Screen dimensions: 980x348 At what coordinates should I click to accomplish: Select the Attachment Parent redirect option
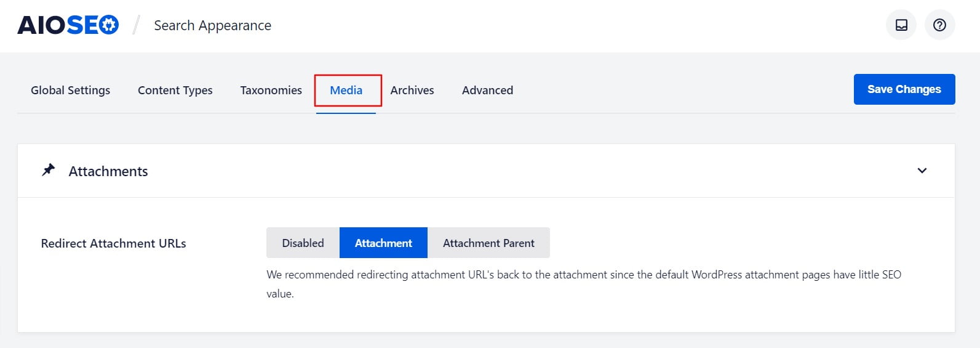pyautogui.click(x=488, y=243)
